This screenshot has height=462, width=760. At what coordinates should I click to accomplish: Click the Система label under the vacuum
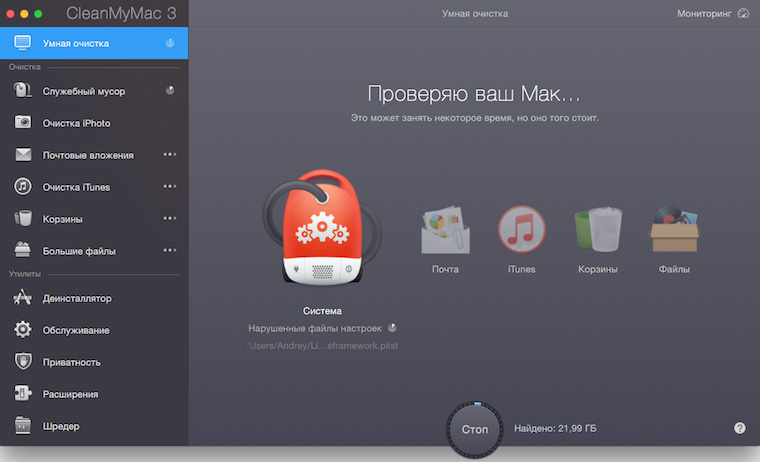tap(322, 311)
